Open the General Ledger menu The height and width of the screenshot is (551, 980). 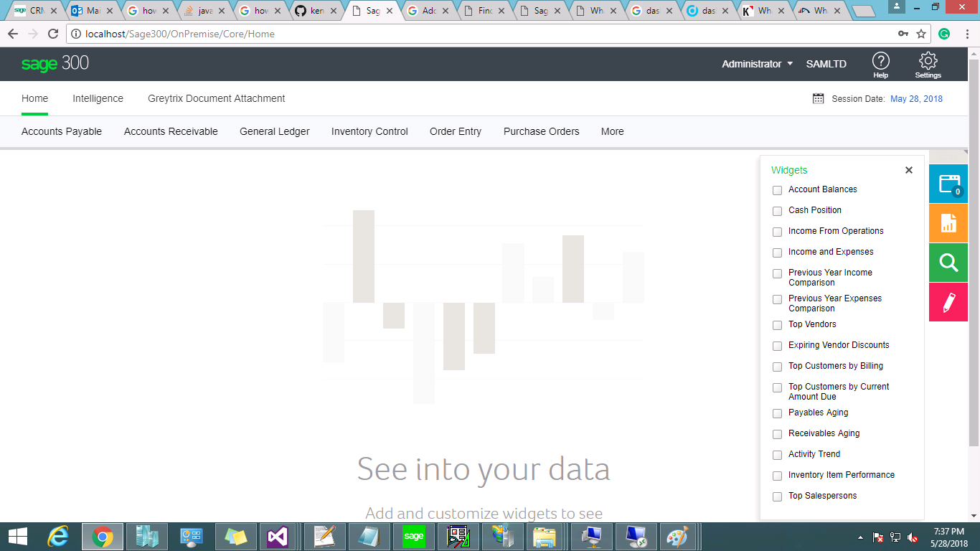(x=275, y=131)
